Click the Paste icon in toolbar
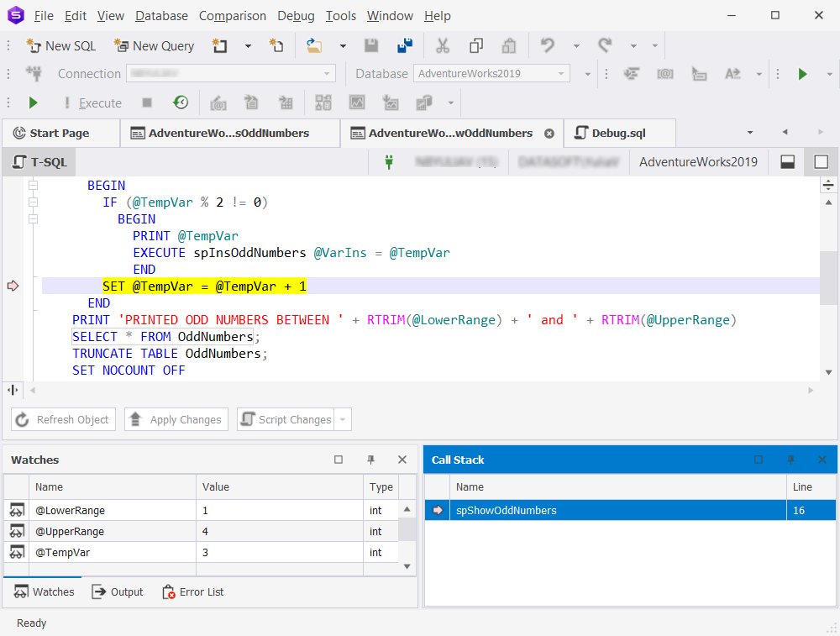Image resolution: width=840 pixels, height=636 pixels. pyautogui.click(x=509, y=46)
